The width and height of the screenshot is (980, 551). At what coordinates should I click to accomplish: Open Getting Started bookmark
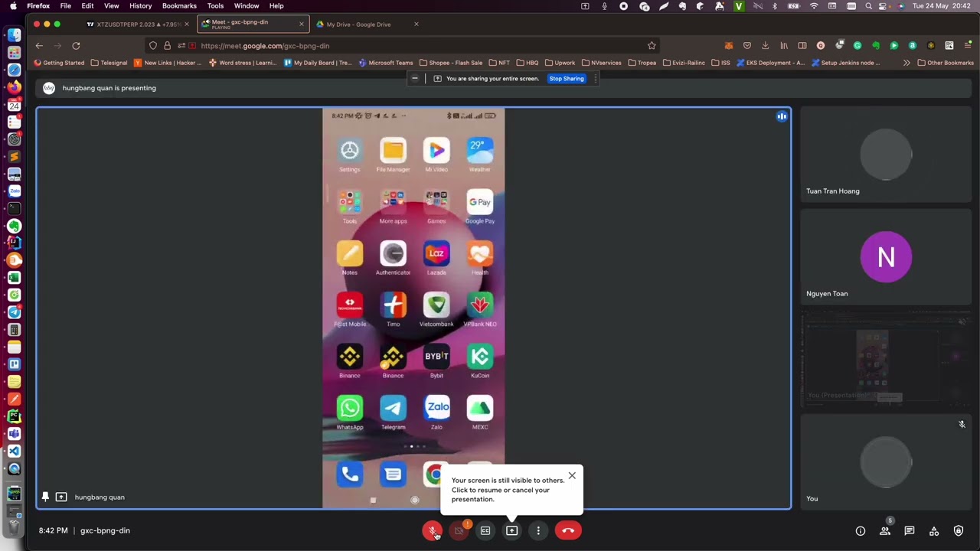pyautogui.click(x=59, y=63)
